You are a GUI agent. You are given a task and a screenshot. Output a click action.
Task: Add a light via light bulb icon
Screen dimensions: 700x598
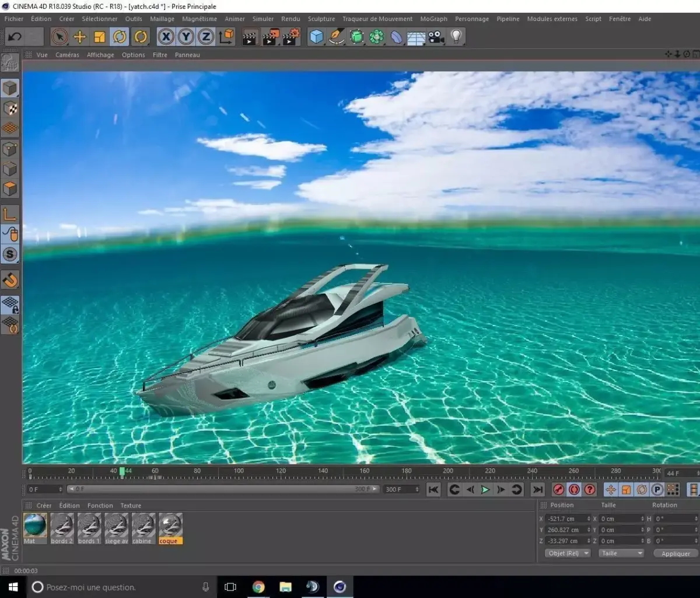[456, 37]
